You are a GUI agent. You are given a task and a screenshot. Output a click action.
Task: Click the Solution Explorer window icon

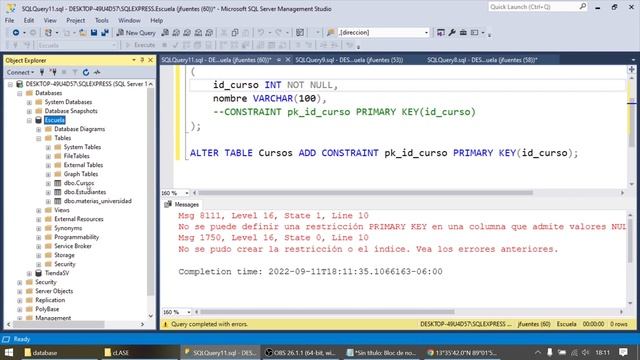pos(441,33)
